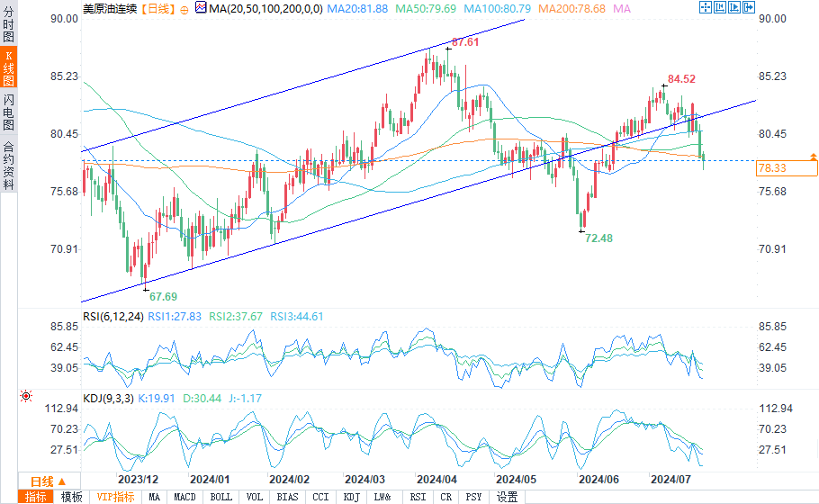Switch to the 闪电图 side tab
The width and height of the screenshot is (819, 504).
click(x=8, y=112)
